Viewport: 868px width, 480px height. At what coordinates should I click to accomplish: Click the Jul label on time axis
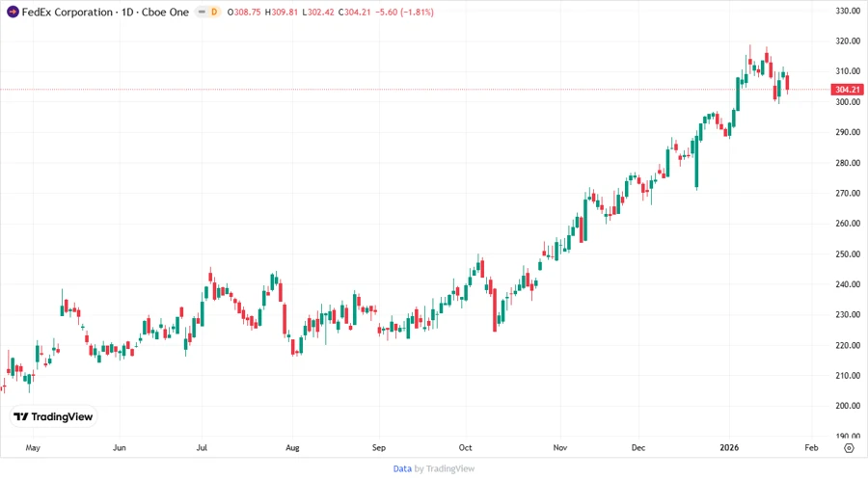click(202, 448)
